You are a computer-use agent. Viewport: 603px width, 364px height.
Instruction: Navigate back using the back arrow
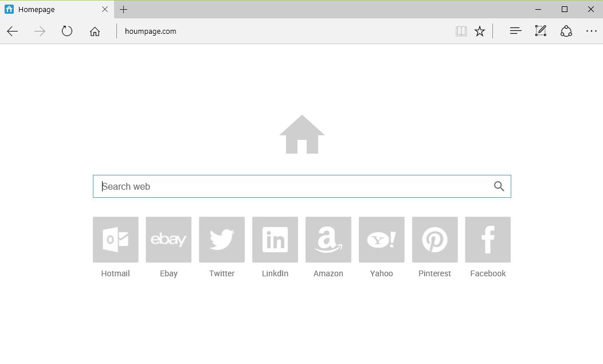click(x=12, y=32)
